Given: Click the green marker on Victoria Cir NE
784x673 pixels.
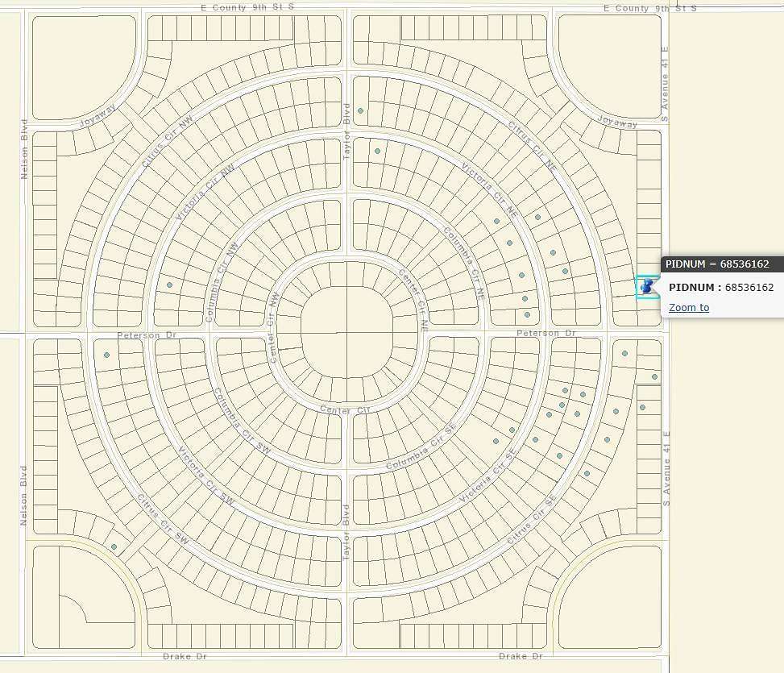Looking at the screenshot, I should click(x=497, y=221).
